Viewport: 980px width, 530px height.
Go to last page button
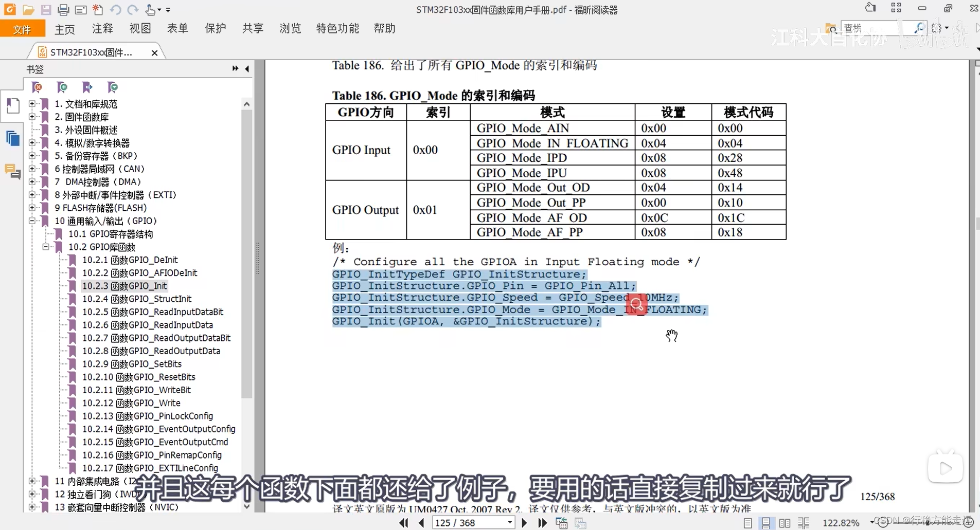(542, 523)
